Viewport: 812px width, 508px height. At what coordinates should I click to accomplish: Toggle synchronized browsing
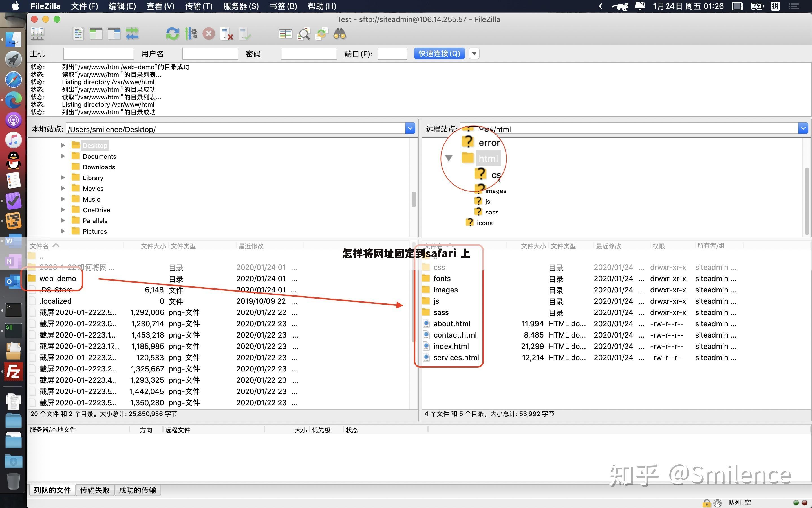point(321,34)
